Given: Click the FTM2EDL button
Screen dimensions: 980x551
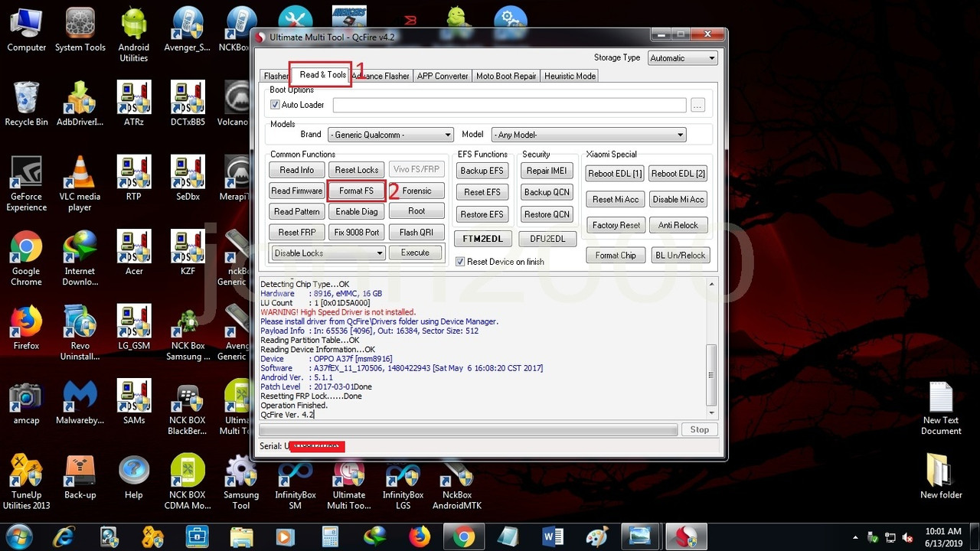Looking at the screenshot, I should [482, 239].
